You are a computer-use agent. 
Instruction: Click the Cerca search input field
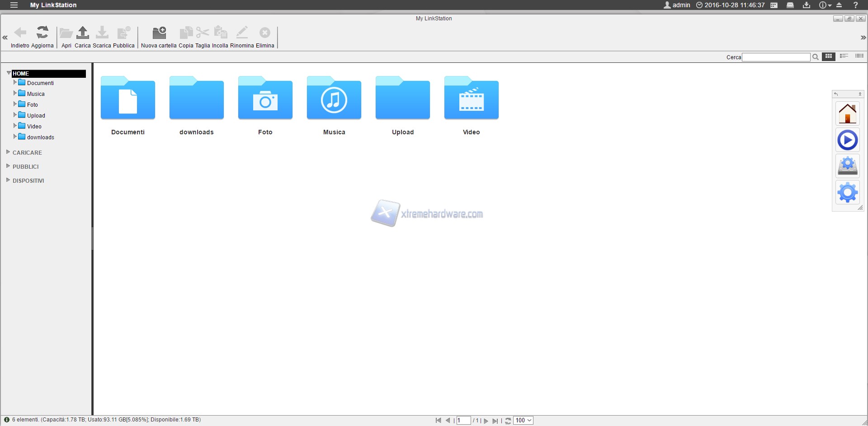(776, 57)
